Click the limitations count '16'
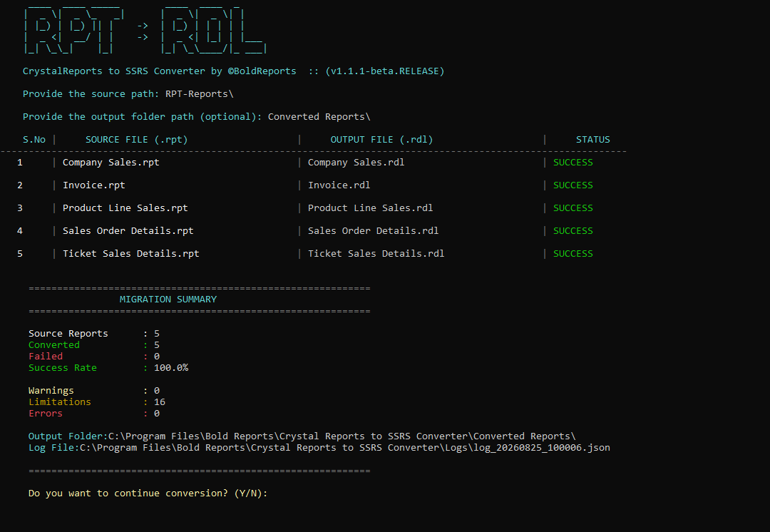The width and height of the screenshot is (770, 532). (x=160, y=402)
